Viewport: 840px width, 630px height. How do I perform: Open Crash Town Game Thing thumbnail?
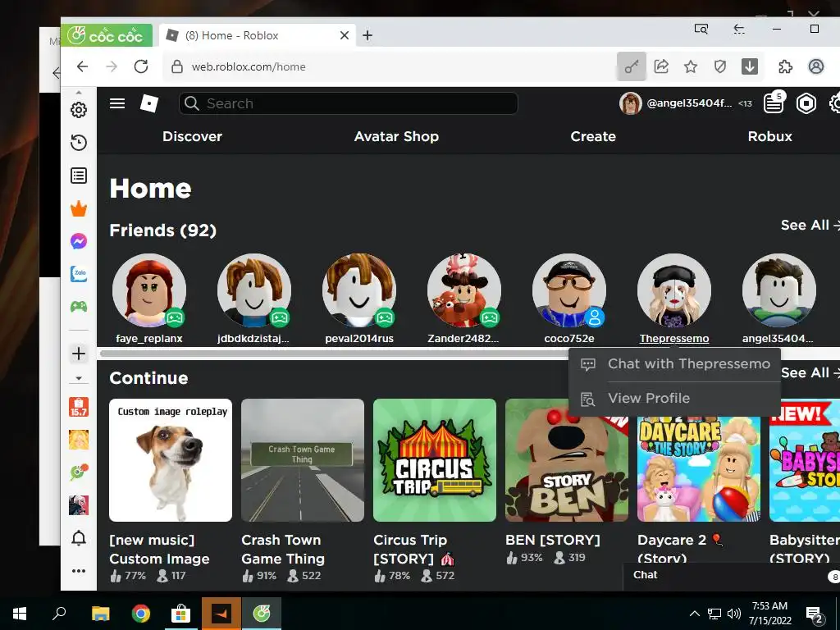tap(303, 460)
